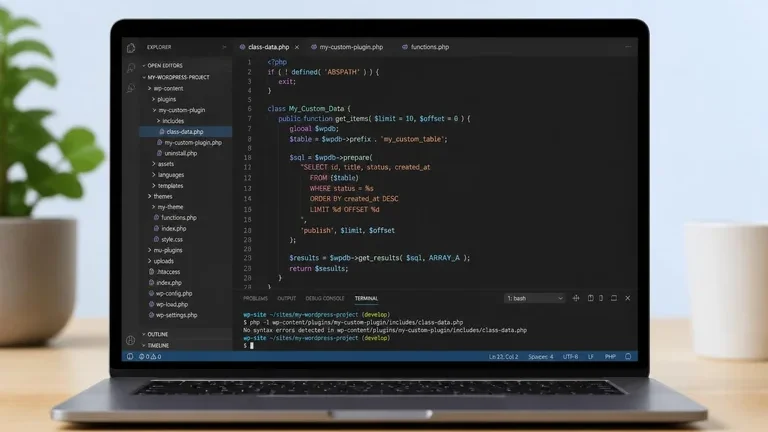The width and height of the screenshot is (768, 432).
Task: Select the TERMINAL panel tab
Action: (366, 298)
